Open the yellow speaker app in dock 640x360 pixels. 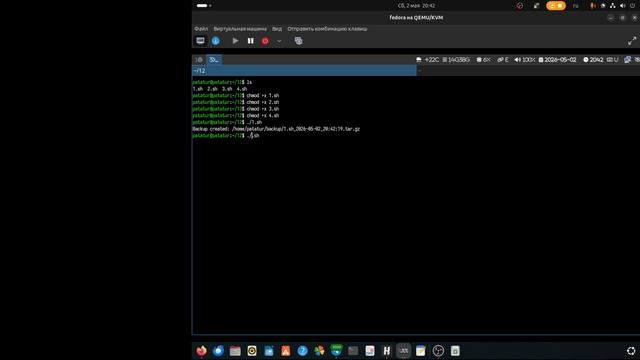pos(252,351)
